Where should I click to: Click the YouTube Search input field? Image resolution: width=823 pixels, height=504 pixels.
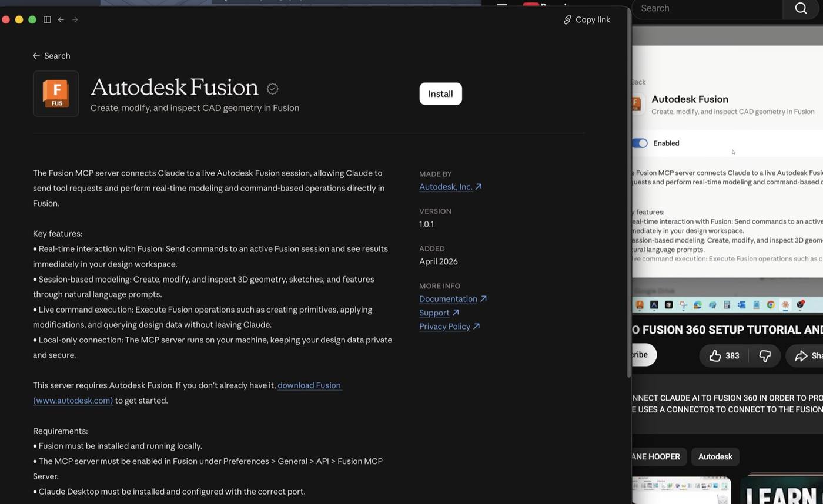[707, 8]
